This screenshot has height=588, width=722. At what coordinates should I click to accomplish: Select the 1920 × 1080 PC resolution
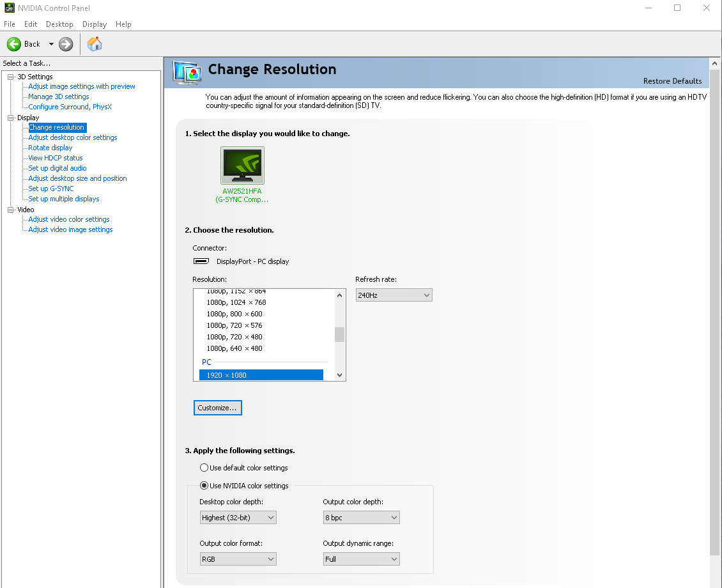261,375
